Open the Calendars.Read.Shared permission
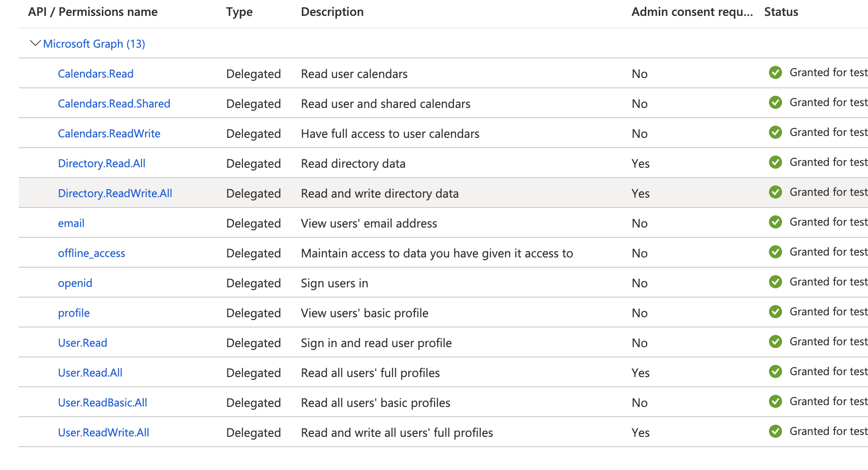 click(x=114, y=104)
